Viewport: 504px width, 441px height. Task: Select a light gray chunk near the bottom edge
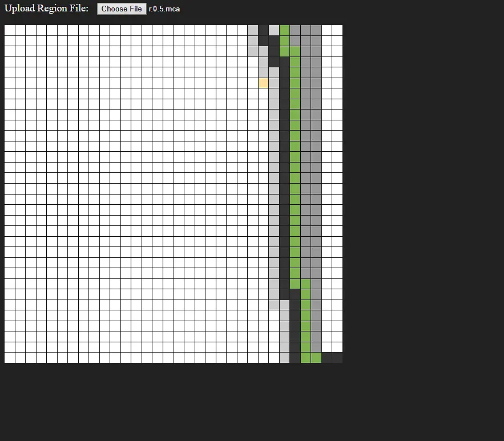284,347
